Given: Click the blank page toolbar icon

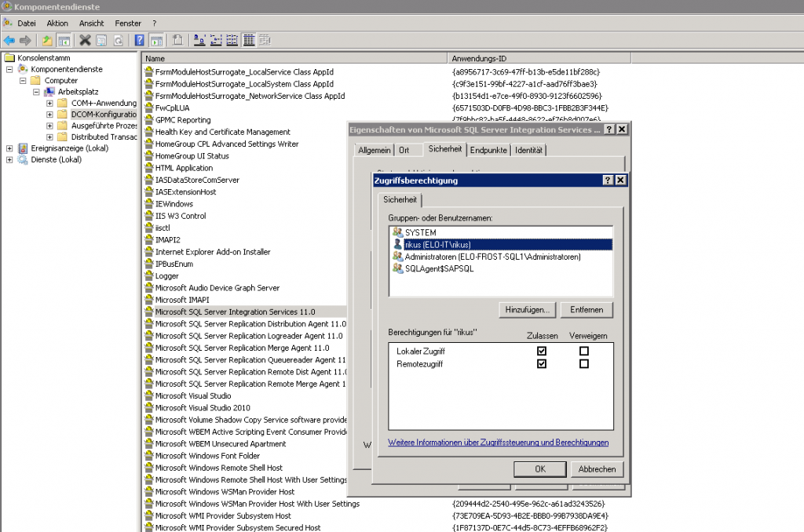Looking at the screenshot, I should pyautogui.click(x=177, y=41).
